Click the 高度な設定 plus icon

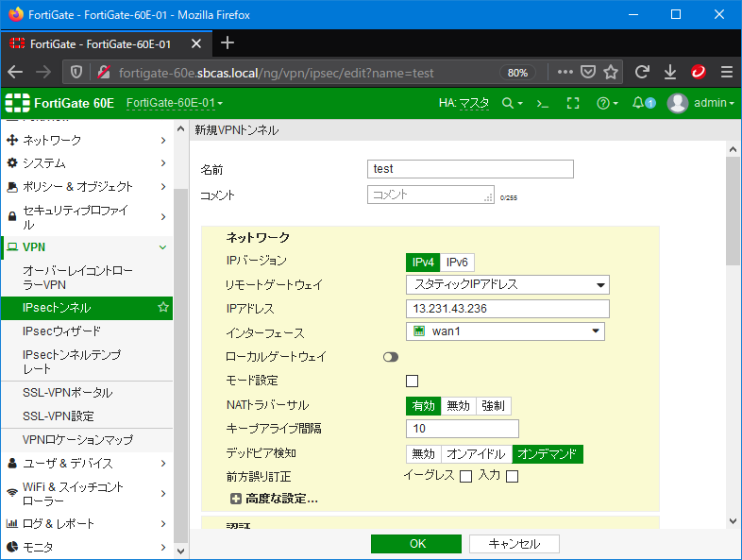(236, 499)
